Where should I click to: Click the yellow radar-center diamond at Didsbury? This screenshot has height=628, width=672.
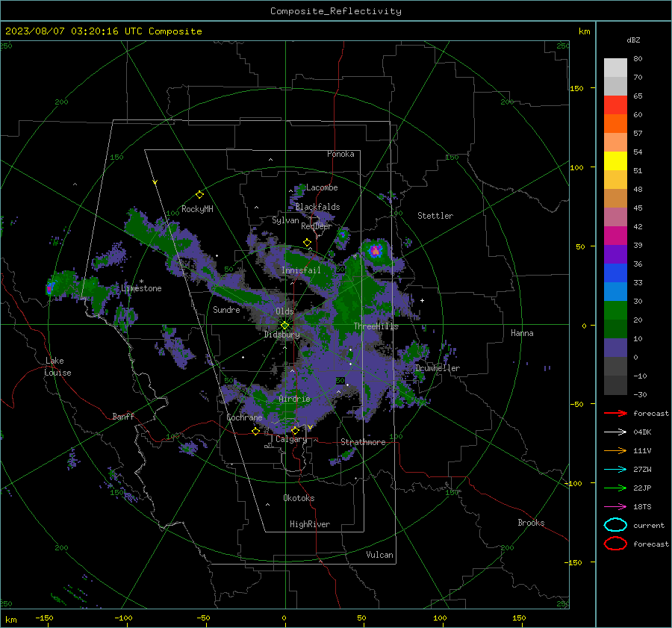coord(284,326)
